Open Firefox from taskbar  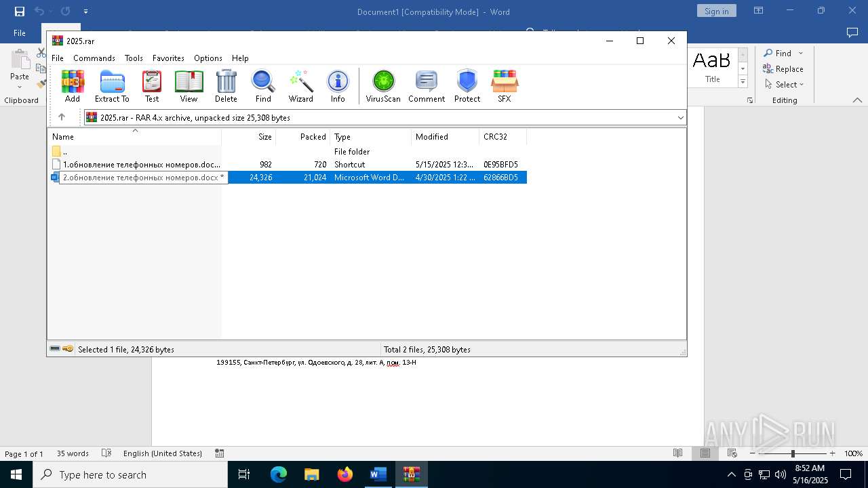click(345, 474)
